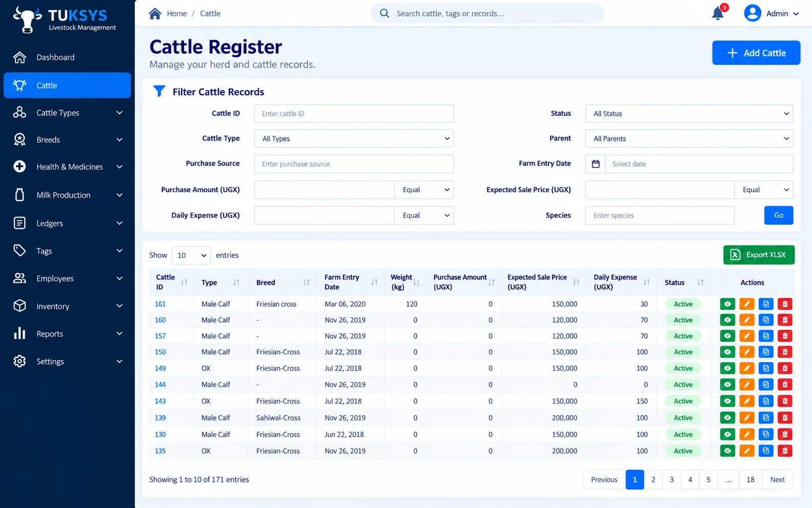The image size is (812, 508).
Task: Edit cattle 144 pencil icon
Action: 747,385
